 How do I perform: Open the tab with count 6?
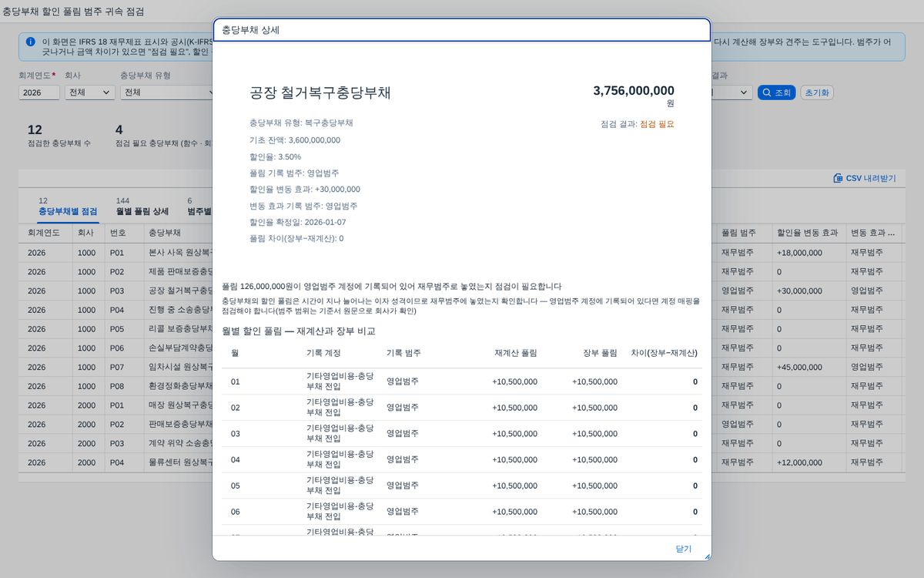click(199, 207)
